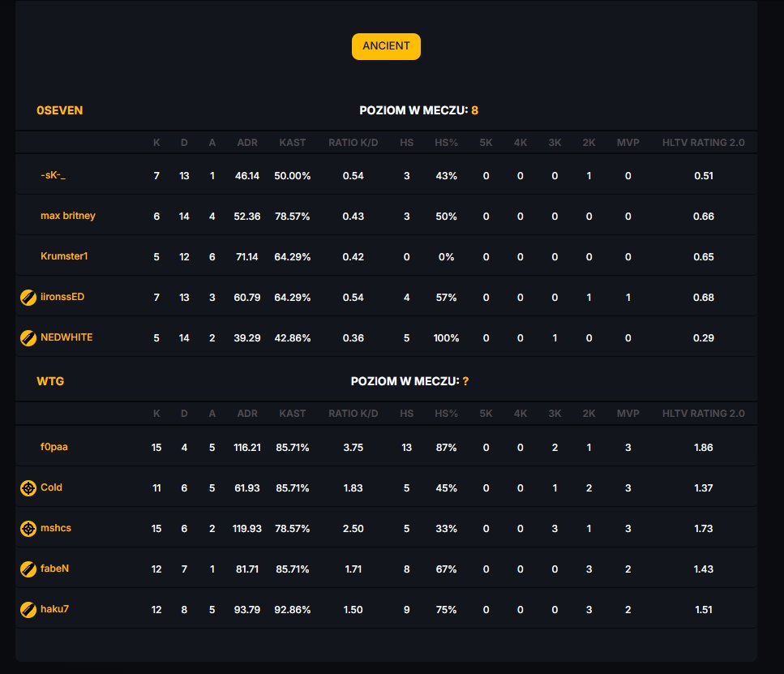Open player profile fabeN
784x674 pixels.
coord(54,569)
